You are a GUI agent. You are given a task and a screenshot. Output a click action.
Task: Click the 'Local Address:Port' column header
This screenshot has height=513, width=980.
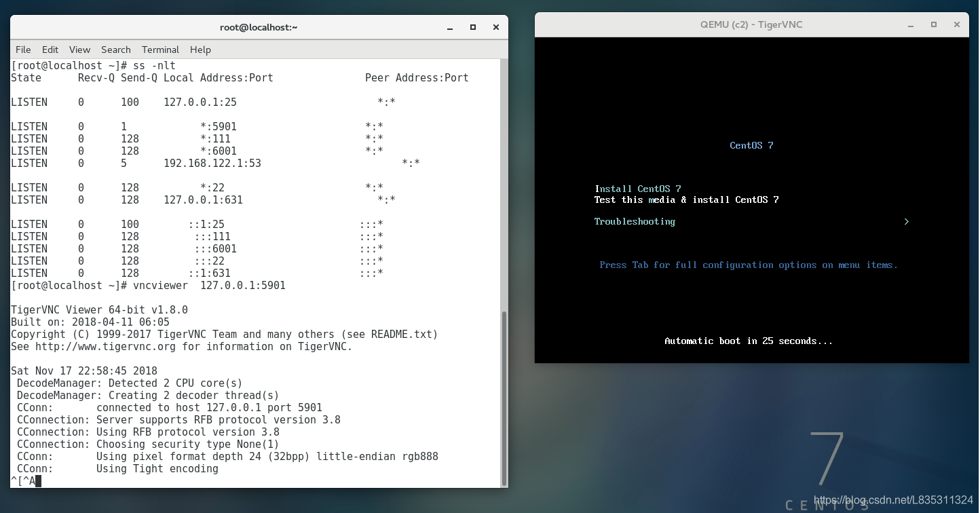[219, 78]
